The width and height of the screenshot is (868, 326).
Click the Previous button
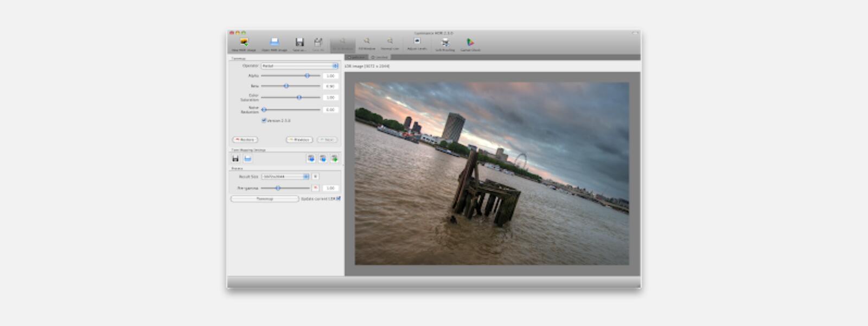[x=299, y=140]
